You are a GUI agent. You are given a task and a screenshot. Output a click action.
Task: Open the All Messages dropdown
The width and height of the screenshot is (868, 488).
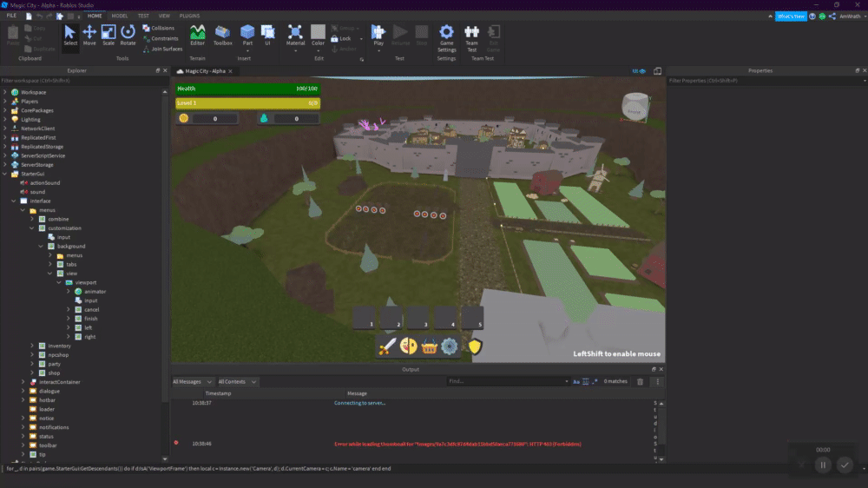192,382
